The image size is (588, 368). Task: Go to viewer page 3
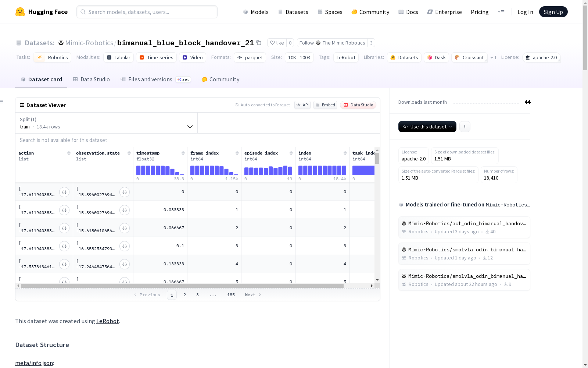(x=197, y=295)
